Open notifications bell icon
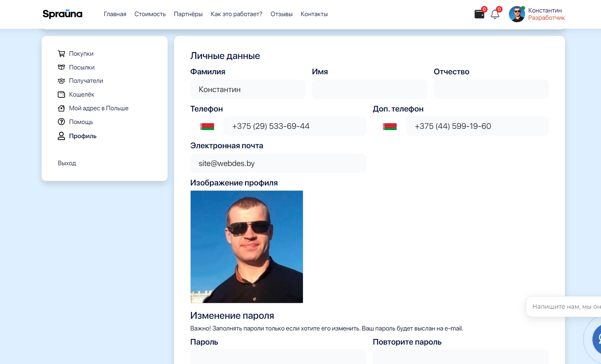Screen dimensions: 601x364 coord(495,14)
